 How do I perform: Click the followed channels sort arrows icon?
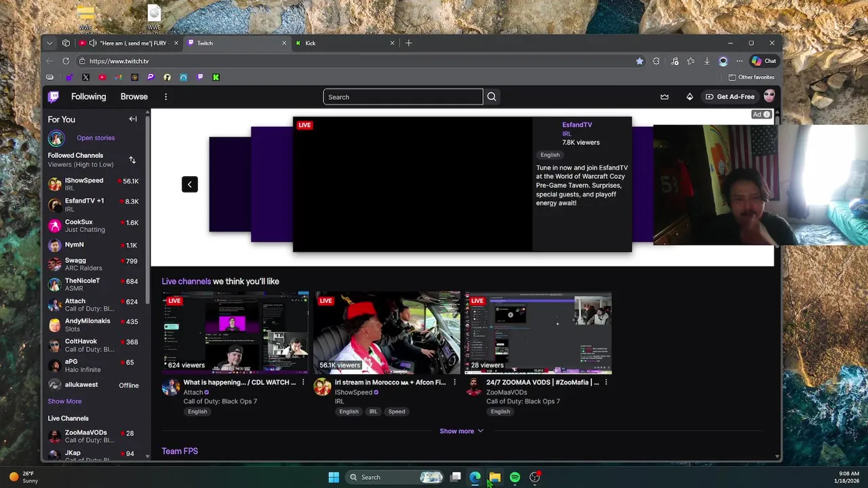(x=132, y=160)
